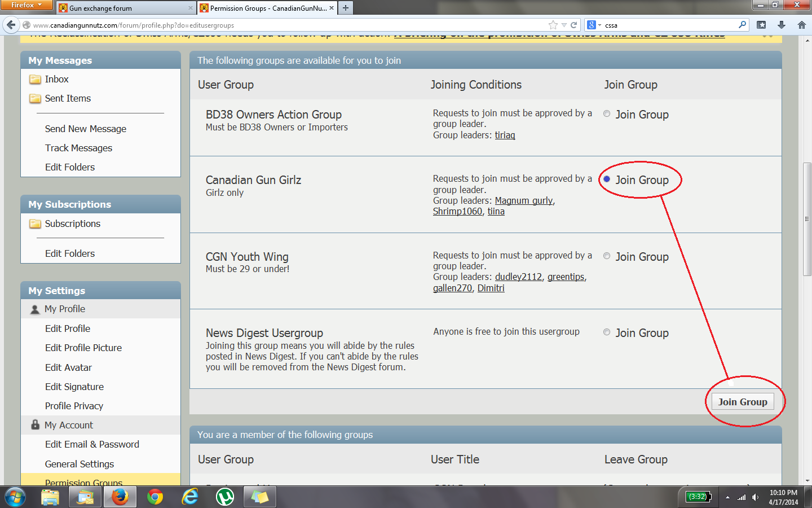This screenshot has height=508, width=812.
Task: Open the Google search engine selector
Action: coord(594,25)
